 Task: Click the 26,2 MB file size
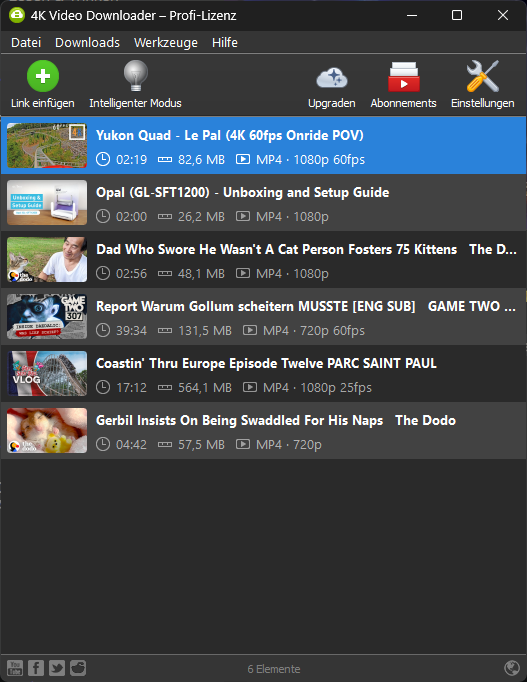click(201, 217)
